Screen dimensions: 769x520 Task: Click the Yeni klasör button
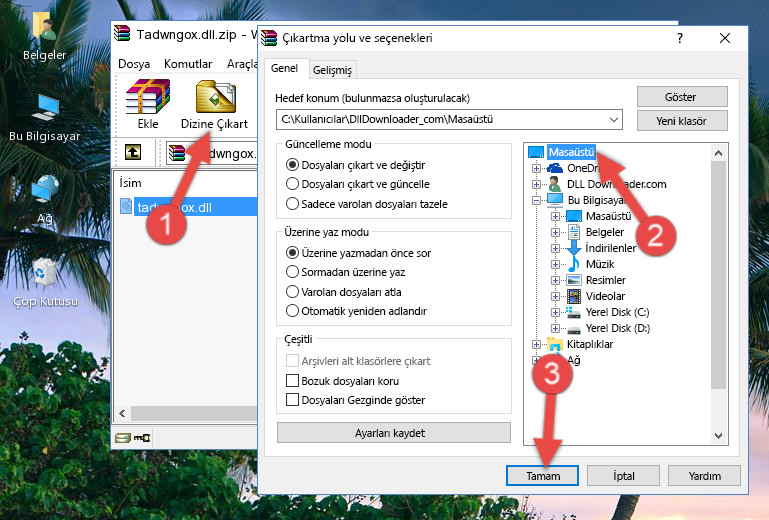[x=682, y=121]
